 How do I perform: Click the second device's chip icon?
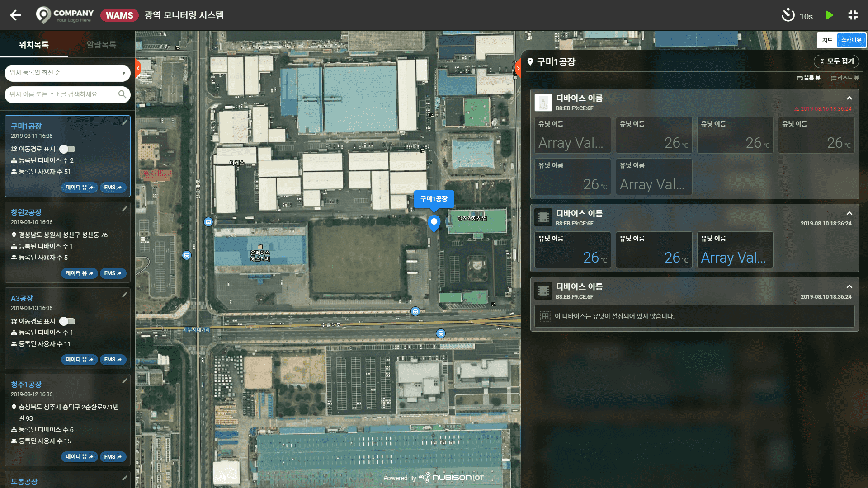point(543,218)
